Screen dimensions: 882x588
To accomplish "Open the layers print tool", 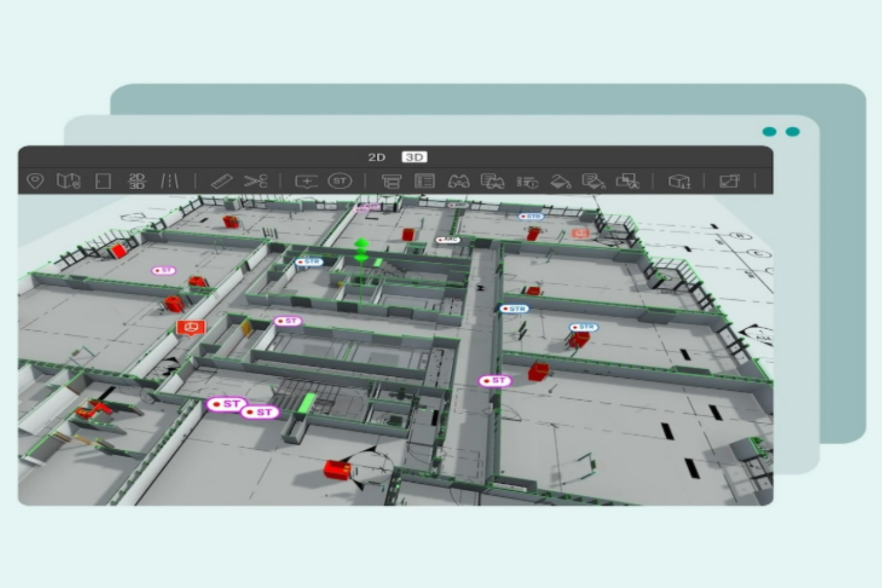I will coord(393,182).
